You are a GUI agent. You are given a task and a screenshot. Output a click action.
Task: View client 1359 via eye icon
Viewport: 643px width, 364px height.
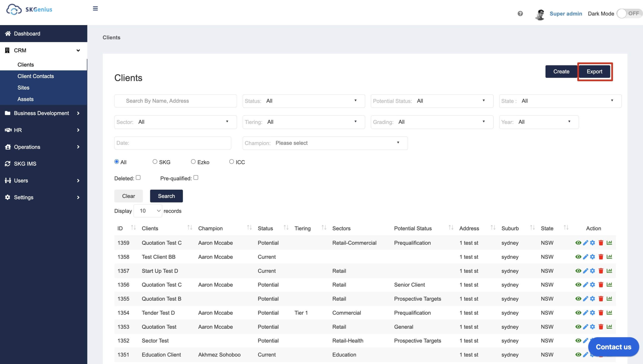(x=578, y=243)
